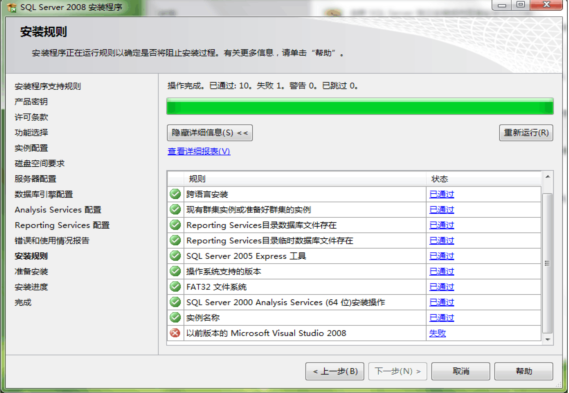Click check icon for SQL Server 2000 Analysis Services rule
Viewport: 569px width, 393px height.
tap(175, 302)
